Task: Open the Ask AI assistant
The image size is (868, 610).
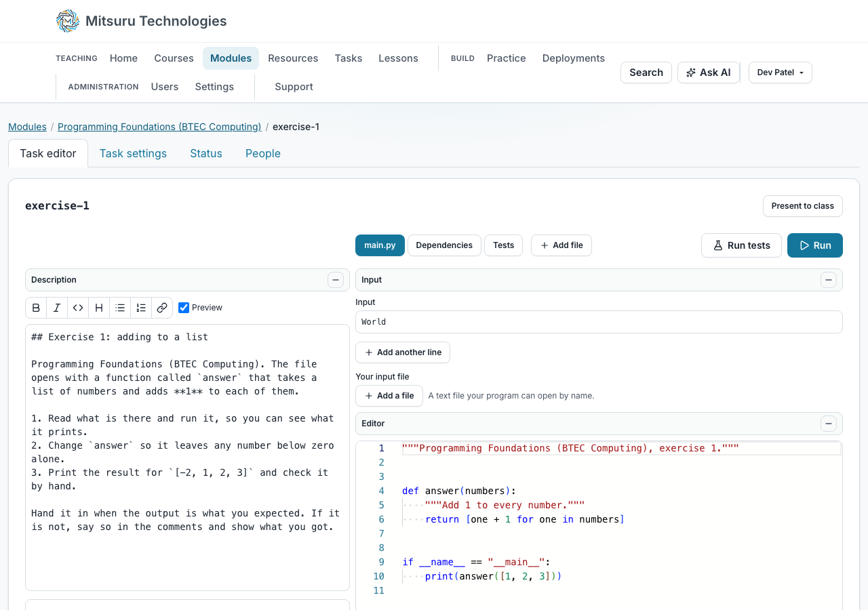Action: click(x=709, y=73)
